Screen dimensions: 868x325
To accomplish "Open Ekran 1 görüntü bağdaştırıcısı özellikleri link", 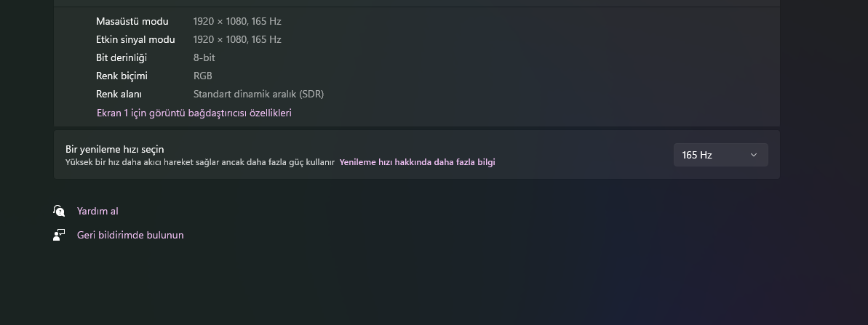I will (194, 113).
